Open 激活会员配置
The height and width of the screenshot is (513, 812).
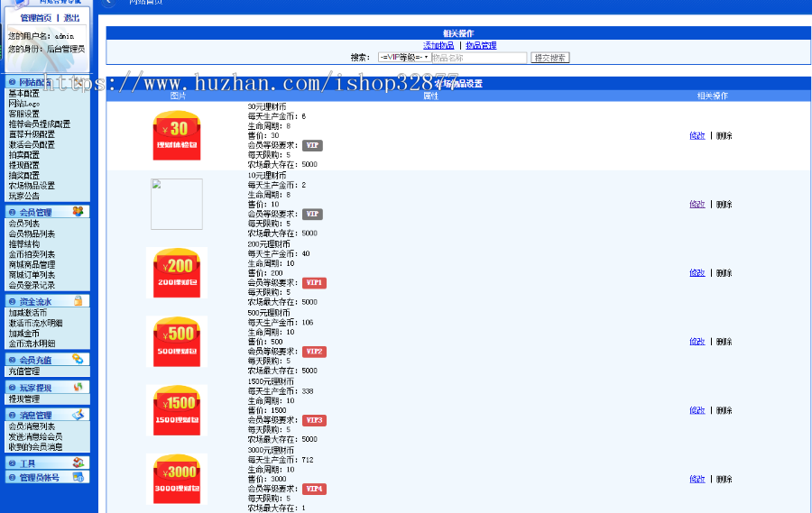(32, 145)
